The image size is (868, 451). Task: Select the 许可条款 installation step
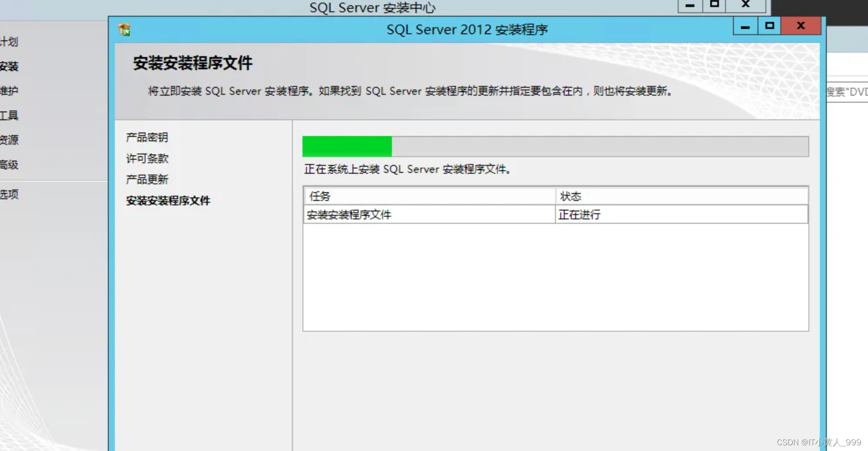tap(147, 158)
